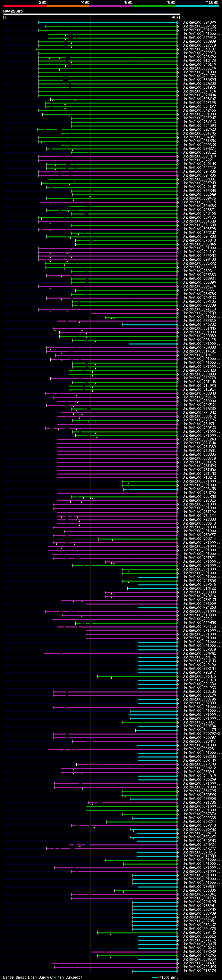Open sequence UniRef100_Q401N7

pos(199,187)
